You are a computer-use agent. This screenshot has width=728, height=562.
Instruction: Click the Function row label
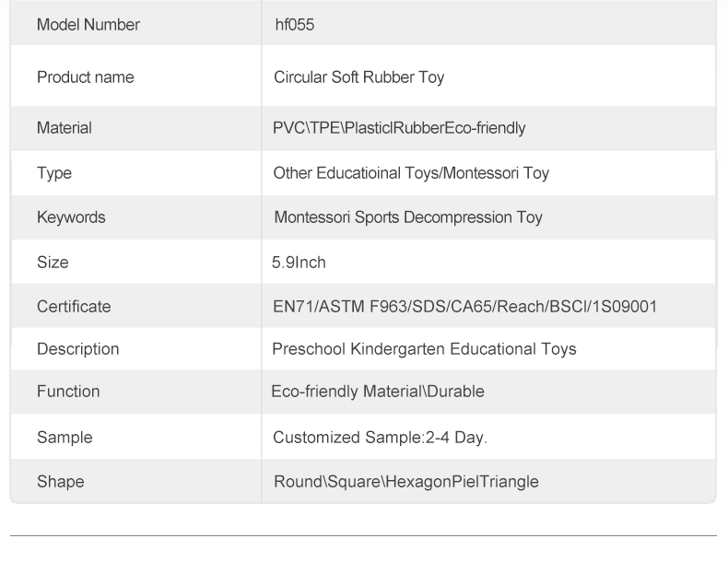tap(68, 392)
